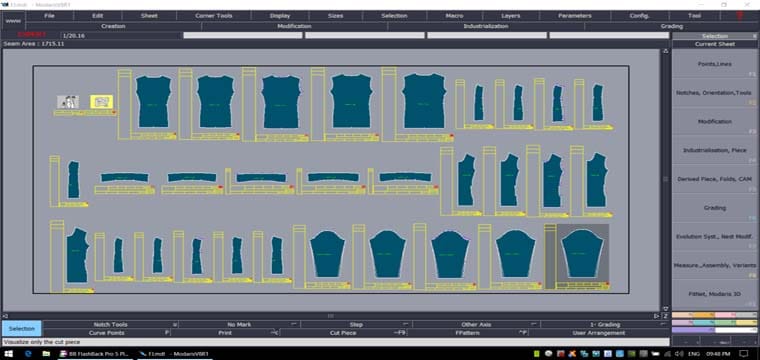This screenshot has height=360, width=760.
Task: Select the highlighted sleeve piece sheet
Action: click(582, 256)
